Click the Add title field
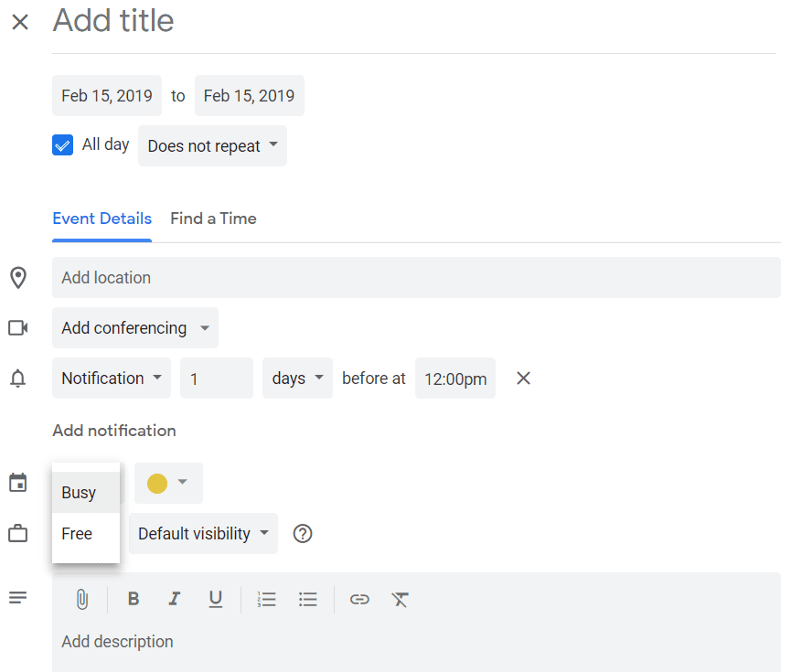The height and width of the screenshot is (672, 791). click(x=413, y=21)
